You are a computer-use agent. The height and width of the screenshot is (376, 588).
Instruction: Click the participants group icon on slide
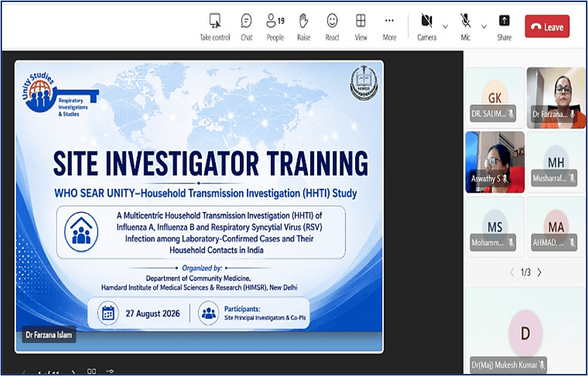tap(208, 313)
